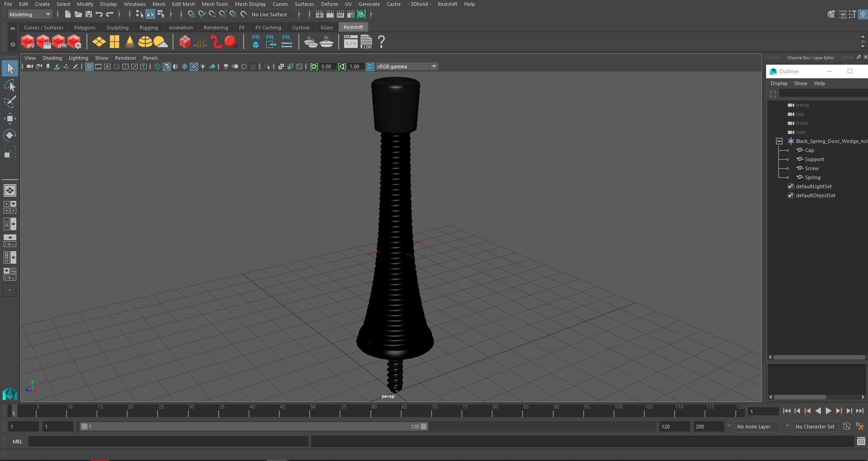
Task: Click the current frame input field
Action: click(763, 411)
